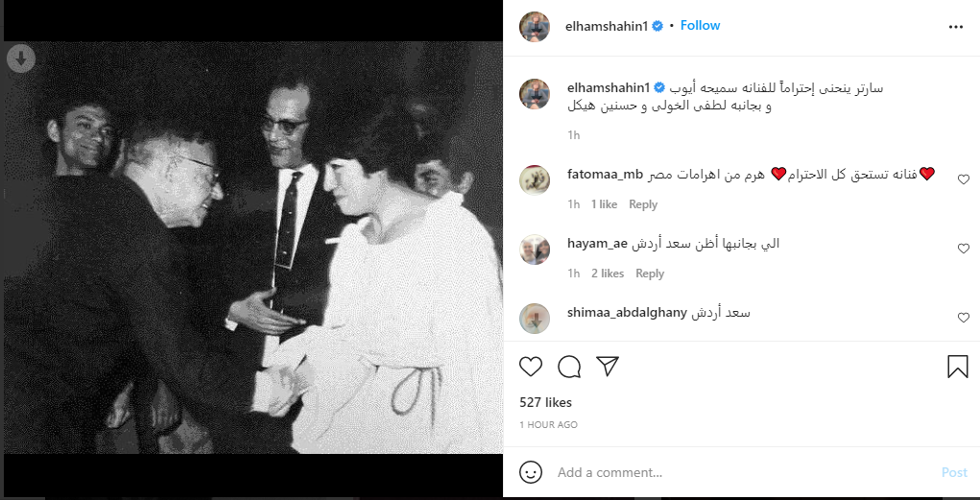Click the download arrow on photo
980x500 pixels.
20,60
